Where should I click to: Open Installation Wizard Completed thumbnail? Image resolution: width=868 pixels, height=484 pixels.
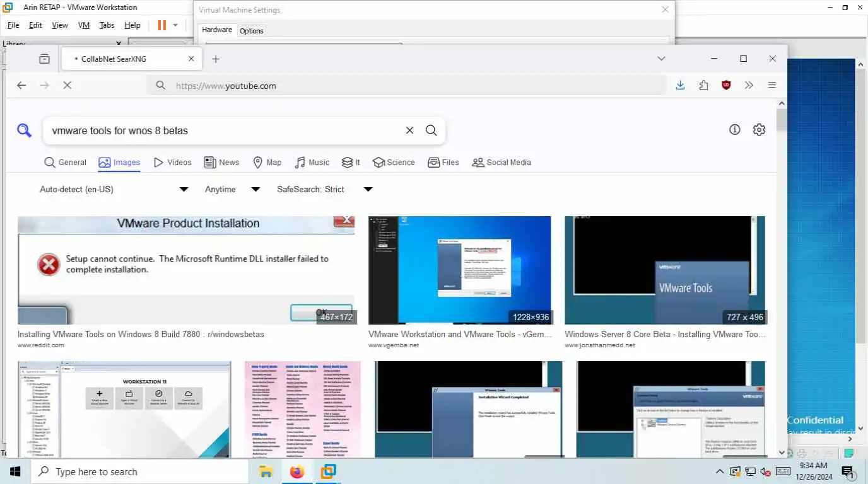pyautogui.click(x=468, y=409)
